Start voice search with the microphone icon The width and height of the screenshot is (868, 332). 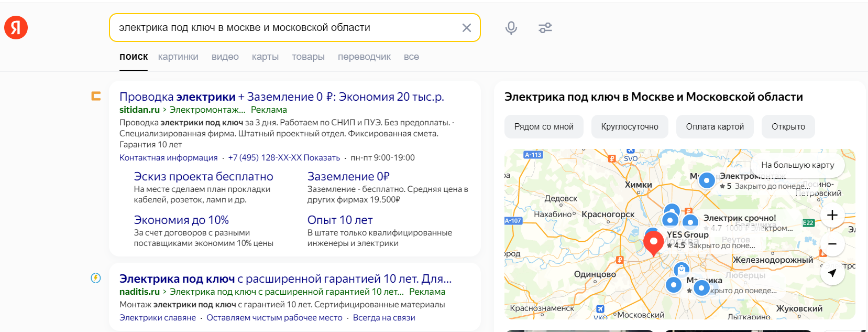[x=511, y=28]
